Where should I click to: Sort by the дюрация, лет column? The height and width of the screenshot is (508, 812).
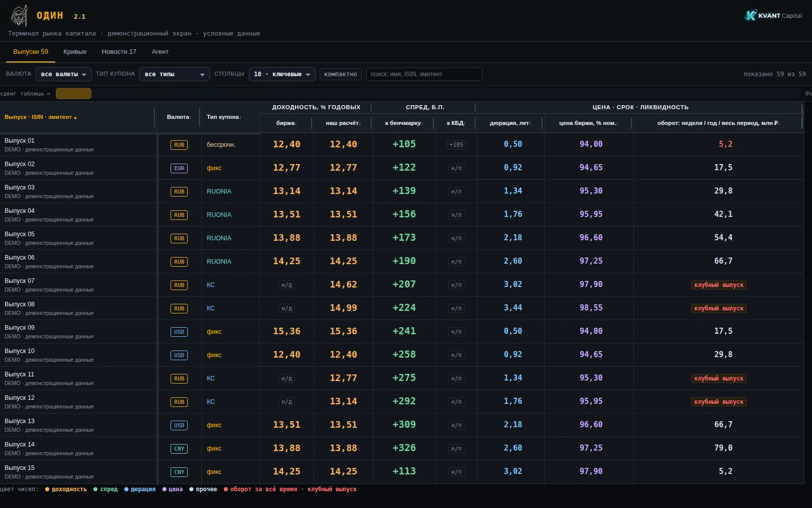pyautogui.click(x=511, y=123)
